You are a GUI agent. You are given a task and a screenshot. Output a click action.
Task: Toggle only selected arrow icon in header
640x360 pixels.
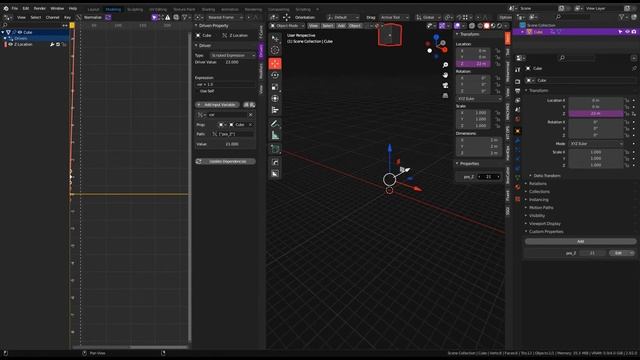click(154, 18)
